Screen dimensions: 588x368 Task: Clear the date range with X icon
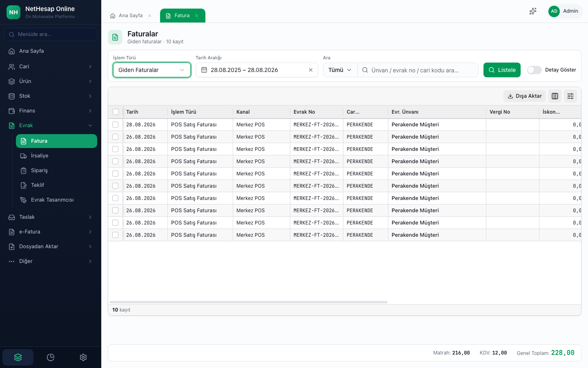pos(311,70)
